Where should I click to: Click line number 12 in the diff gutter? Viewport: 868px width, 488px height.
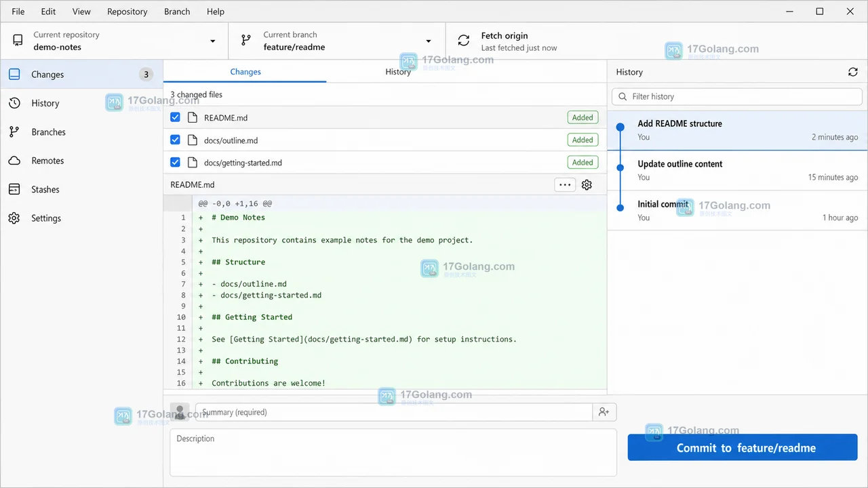pos(181,339)
